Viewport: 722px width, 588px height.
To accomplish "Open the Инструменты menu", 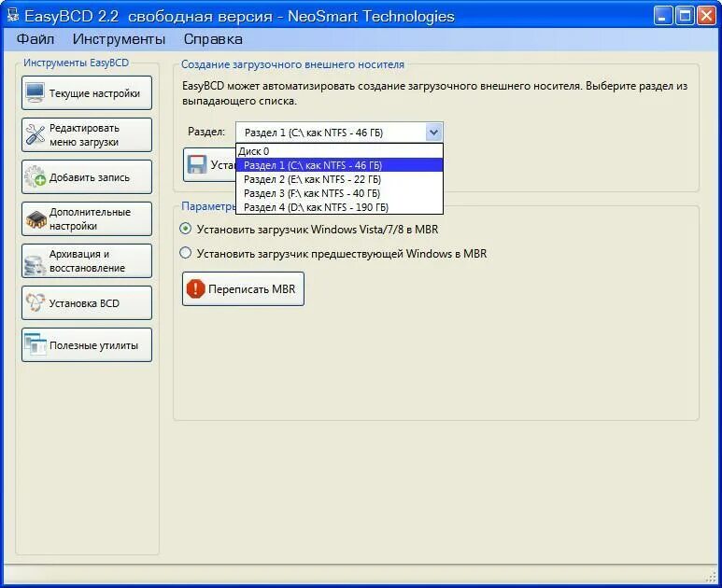I will [119, 39].
